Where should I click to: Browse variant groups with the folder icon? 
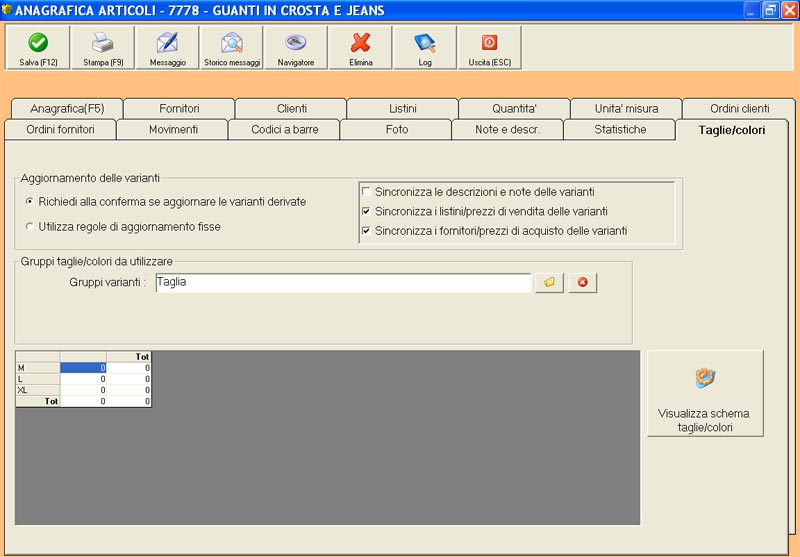pyautogui.click(x=549, y=283)
